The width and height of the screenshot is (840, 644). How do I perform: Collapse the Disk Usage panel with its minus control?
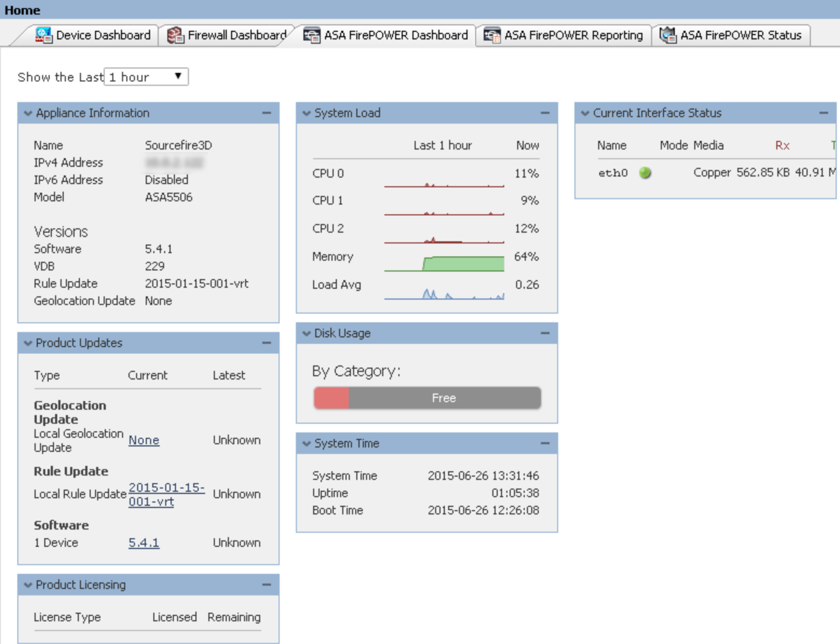click(545, 333)
